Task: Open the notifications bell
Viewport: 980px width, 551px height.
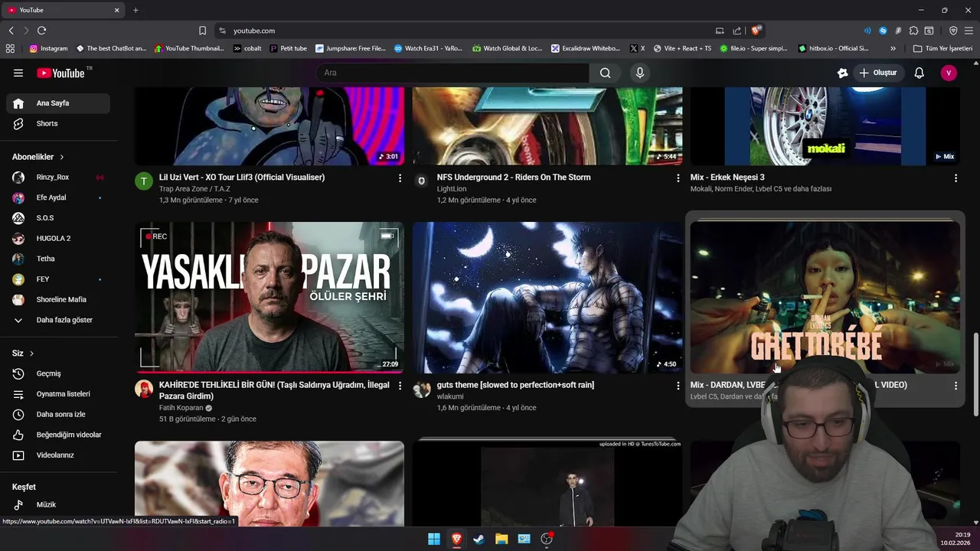Action: coord(920,73)
